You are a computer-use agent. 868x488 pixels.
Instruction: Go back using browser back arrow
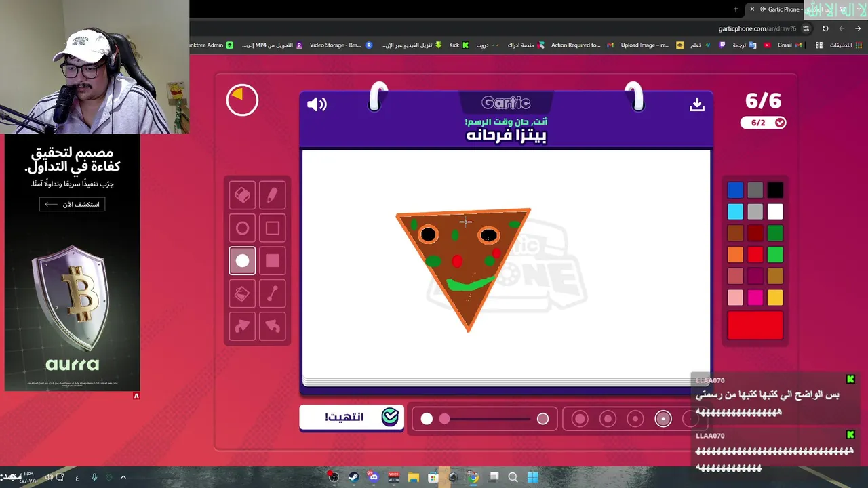858,28
